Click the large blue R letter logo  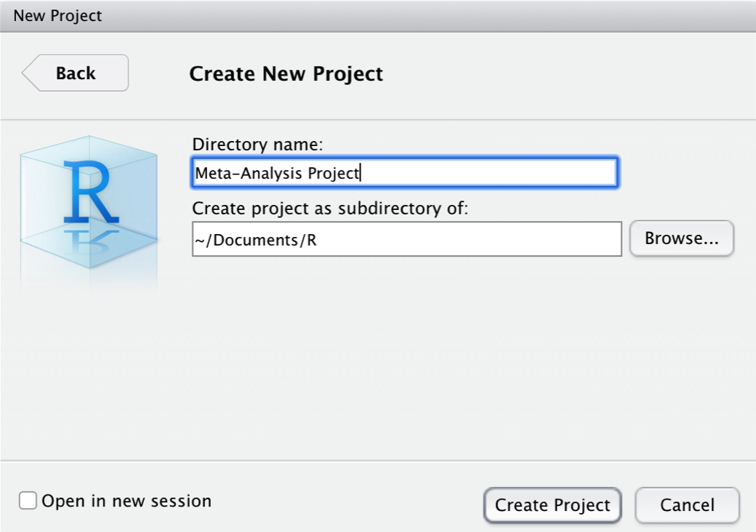pos(90,191)
